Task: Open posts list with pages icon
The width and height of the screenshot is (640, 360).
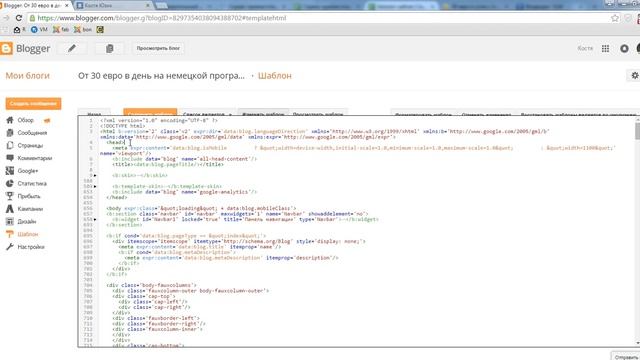Action: point(109,48)
